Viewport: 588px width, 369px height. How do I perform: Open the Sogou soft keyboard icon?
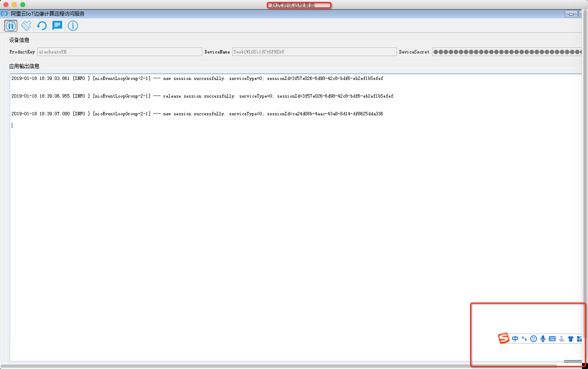pos(552,338)
